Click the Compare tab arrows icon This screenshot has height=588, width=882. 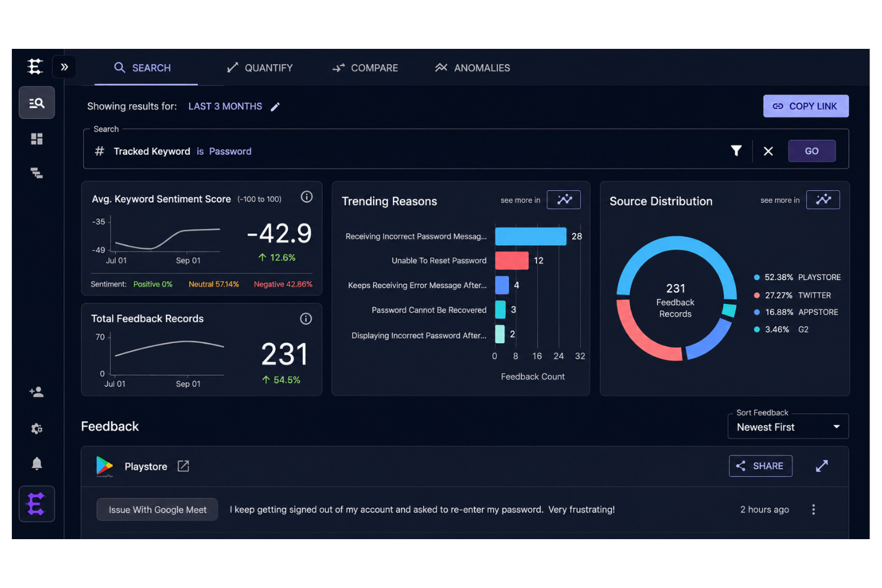click(338, 68)
